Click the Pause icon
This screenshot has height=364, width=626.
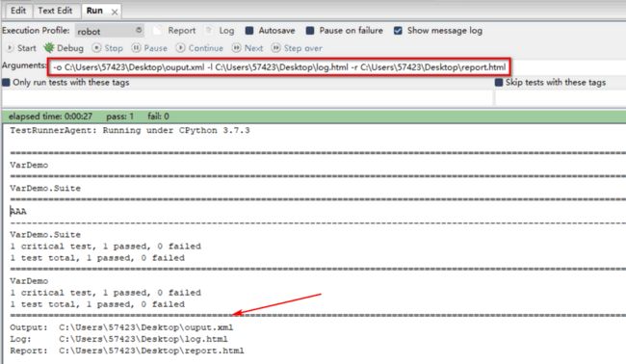click(136, 48)
